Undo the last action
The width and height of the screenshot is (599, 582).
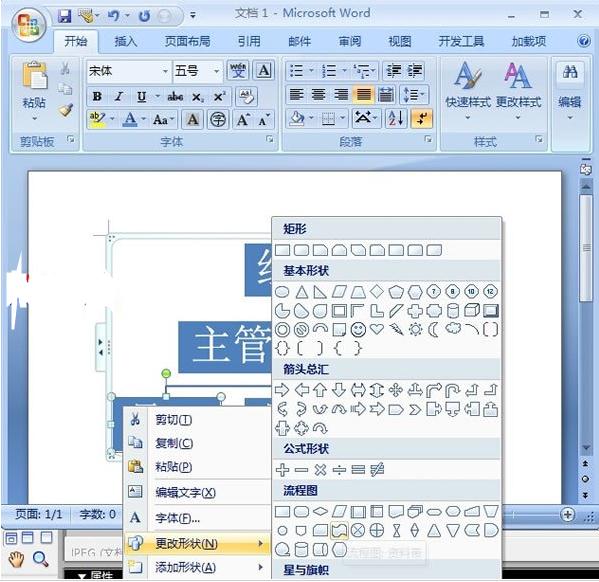coord(113,16)
